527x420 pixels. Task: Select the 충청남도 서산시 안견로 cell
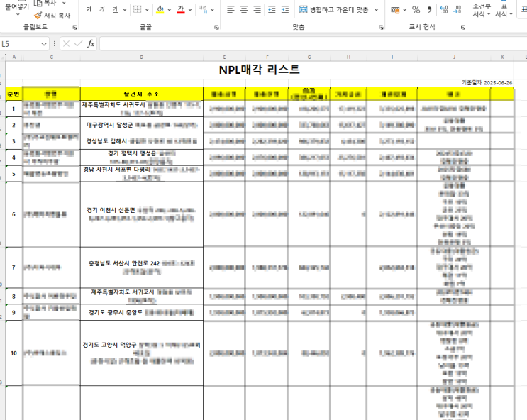(x=141, y=267)
